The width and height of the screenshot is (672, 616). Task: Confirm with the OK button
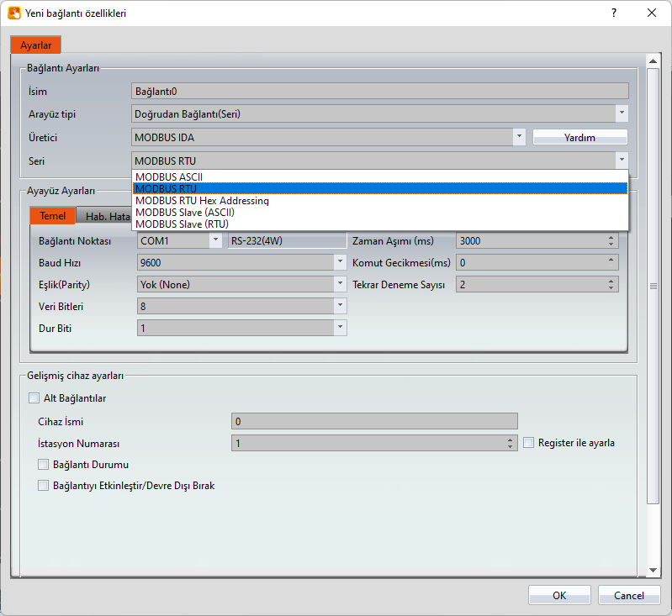click(559, 595)
